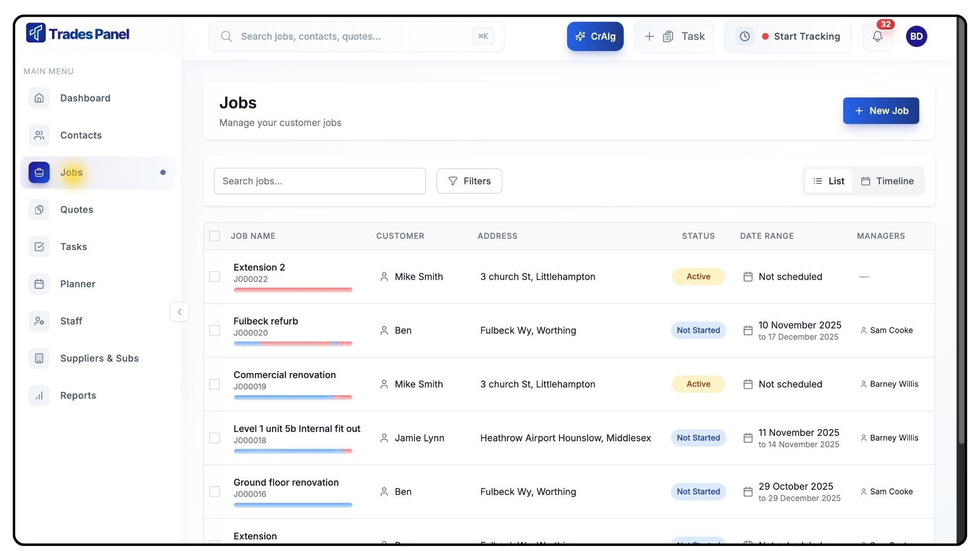Open Staff section icon
980x551 pixels.
(x=39, y=321)
